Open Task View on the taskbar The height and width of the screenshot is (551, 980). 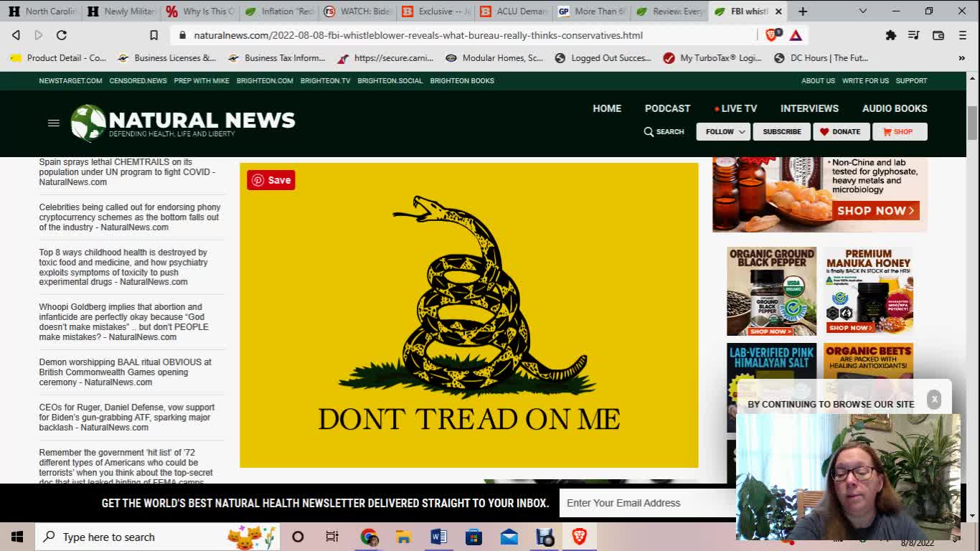(x=332, y=537)
